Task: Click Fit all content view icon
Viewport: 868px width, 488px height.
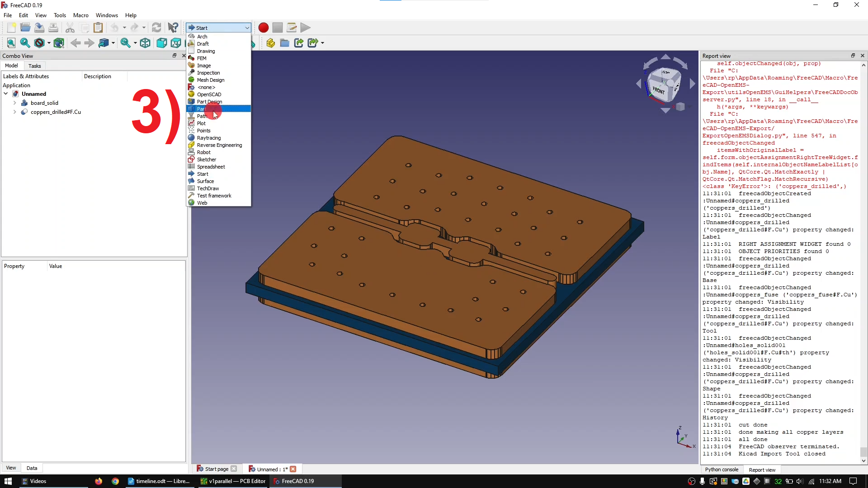Action: (x=11, y=43)
